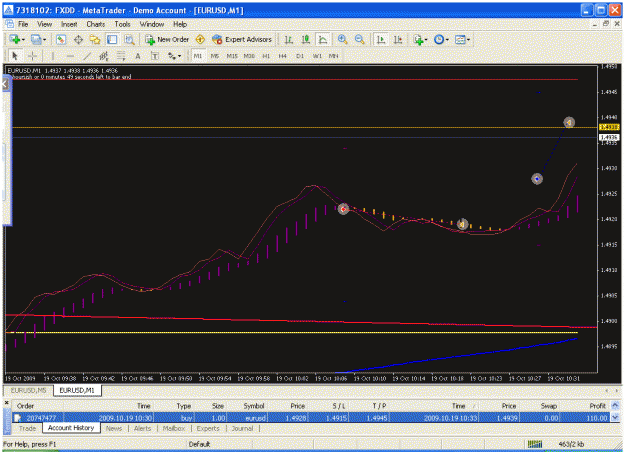Toggle Auto Scroll for the chart
The image size is (625, 452).
381,39
